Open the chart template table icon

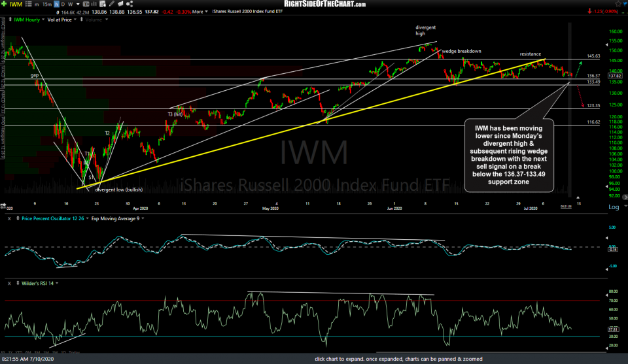pyautogui.click(x=103, y=4)
